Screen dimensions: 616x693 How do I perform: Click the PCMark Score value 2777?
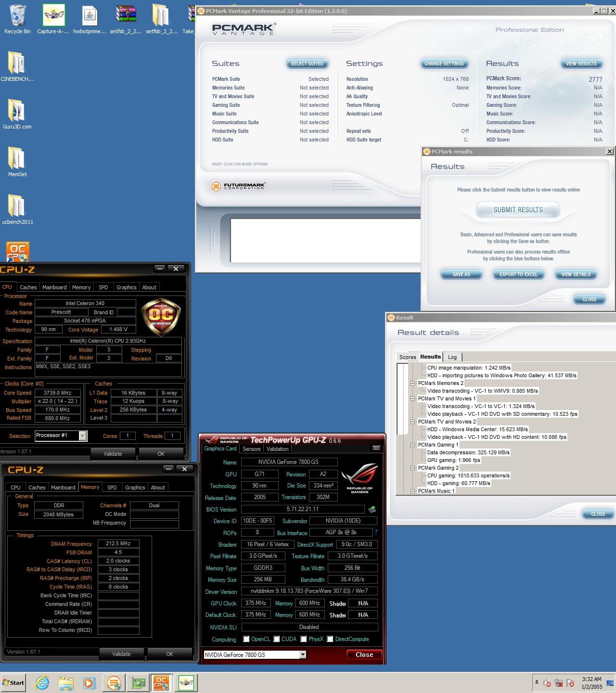(595, 79)
